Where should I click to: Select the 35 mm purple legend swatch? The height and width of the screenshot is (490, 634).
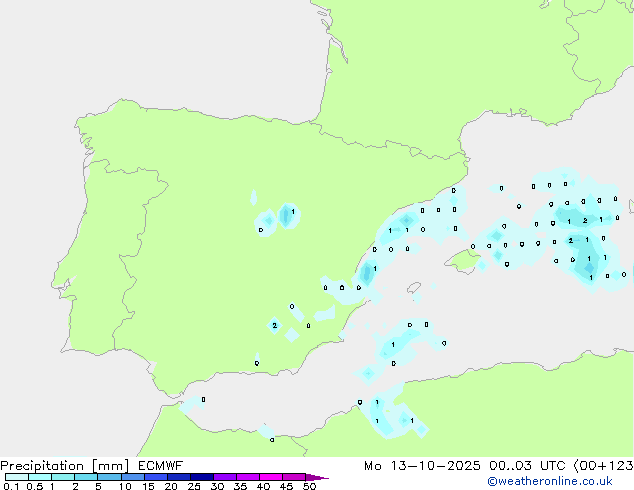click(247, 478)
